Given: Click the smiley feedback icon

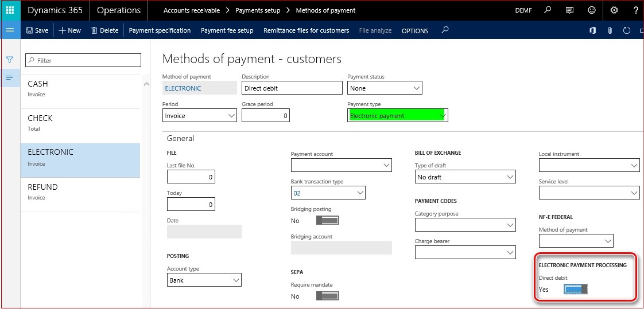Looking at the screenshot, I should [x=592, y=10].
